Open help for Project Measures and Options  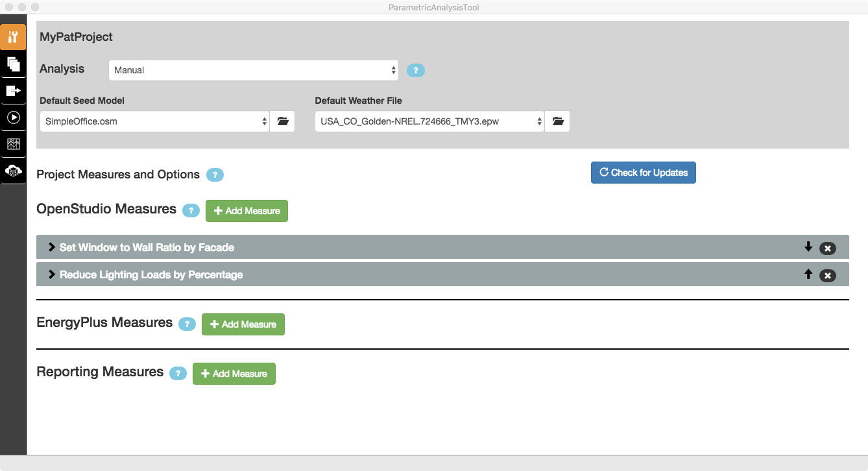tap(215, 175)
